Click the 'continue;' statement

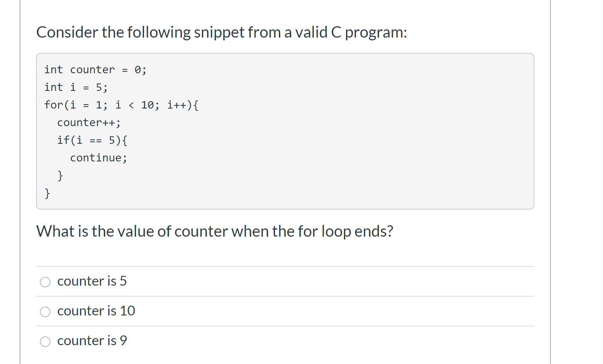(x=98, y=158)
